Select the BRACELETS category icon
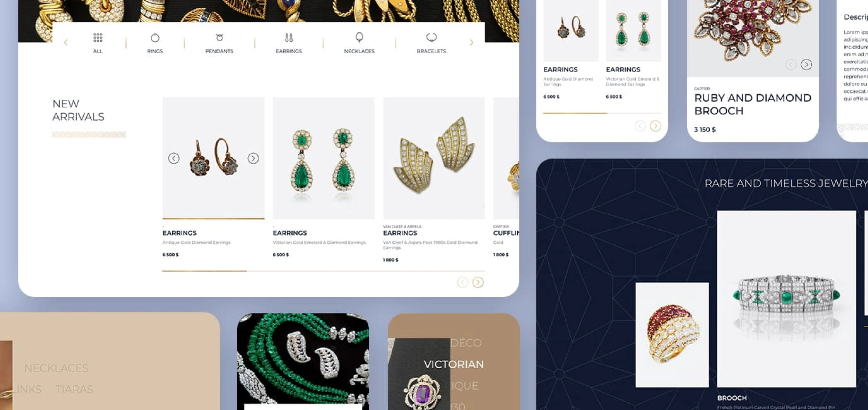868x410 pixels. 431,37
